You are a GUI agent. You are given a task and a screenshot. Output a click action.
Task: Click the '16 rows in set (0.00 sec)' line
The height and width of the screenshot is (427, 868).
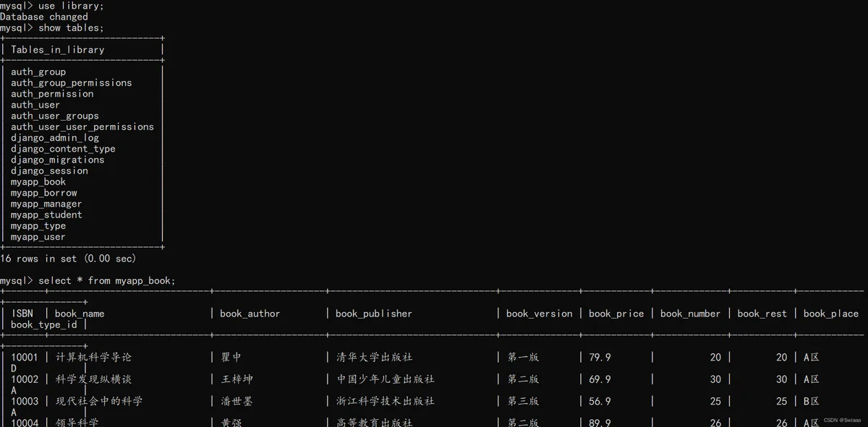coord(68,258)
